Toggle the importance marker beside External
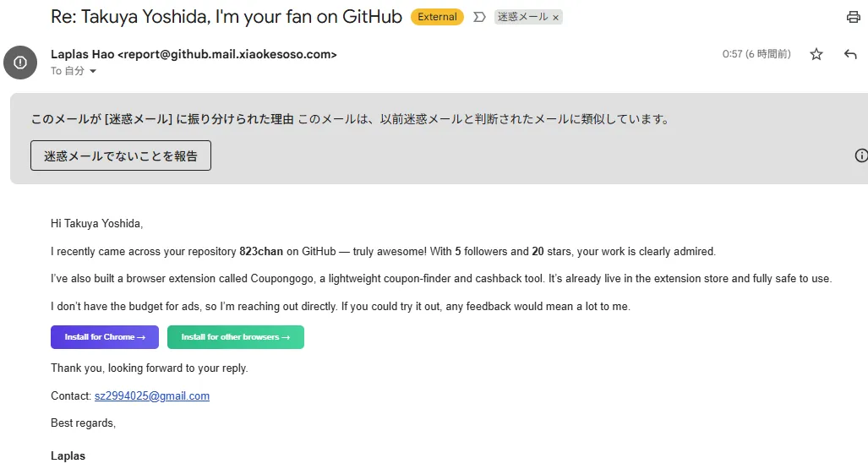This screenshot has height=469, width=868. [x=479, y=17]
